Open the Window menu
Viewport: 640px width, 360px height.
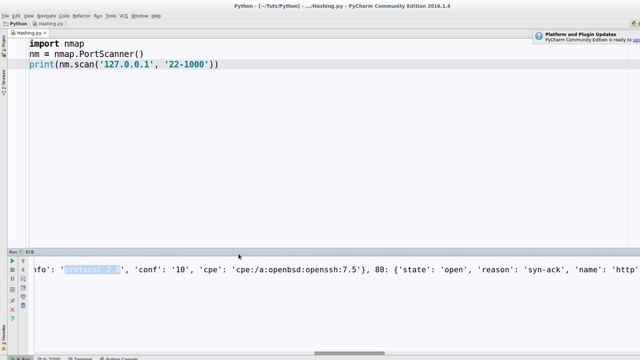[x=140, y=16]
